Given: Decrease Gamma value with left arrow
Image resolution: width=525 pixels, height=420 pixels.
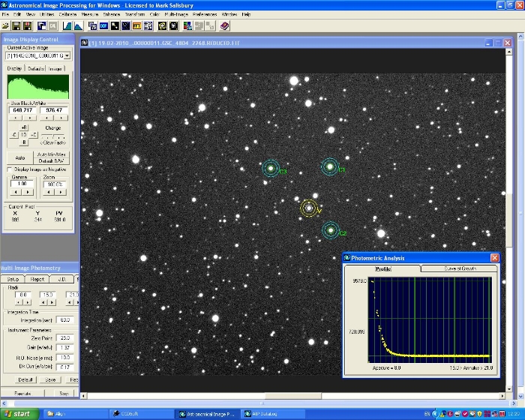Looking at the screenshot, I should (16, 192).
